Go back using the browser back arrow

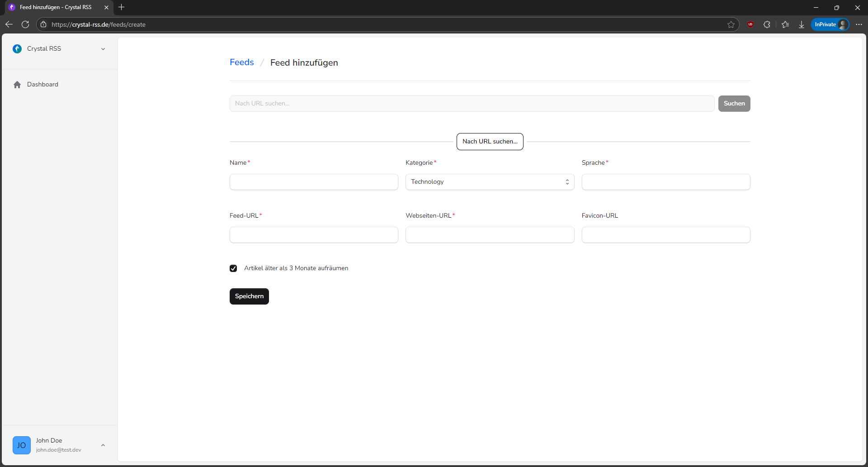click(x=9, y=24)
